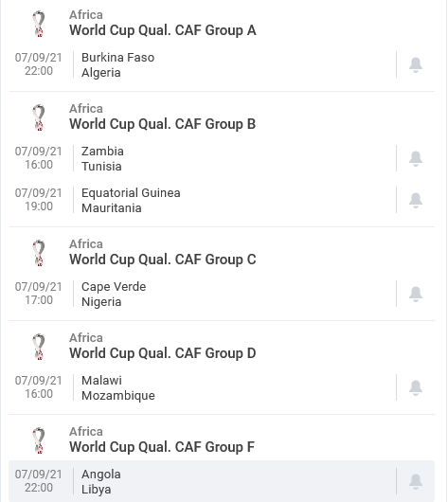448x502 pixels.
Task: Open World Cup Qual. CAF Group B league
Action: coord(163,124)
